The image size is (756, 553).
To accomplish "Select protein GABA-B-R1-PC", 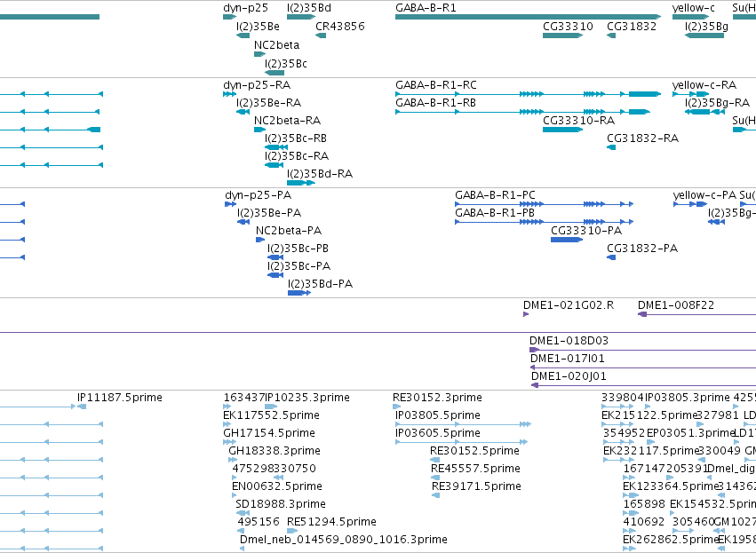I will [495, 195].
